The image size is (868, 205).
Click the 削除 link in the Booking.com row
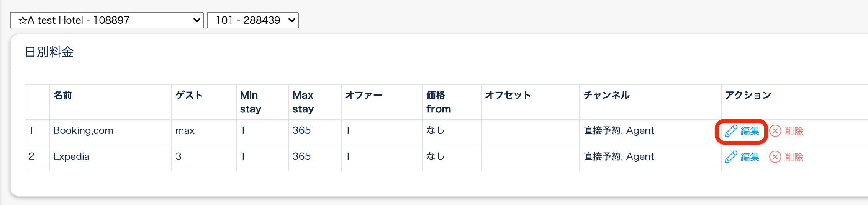[794, 131]
